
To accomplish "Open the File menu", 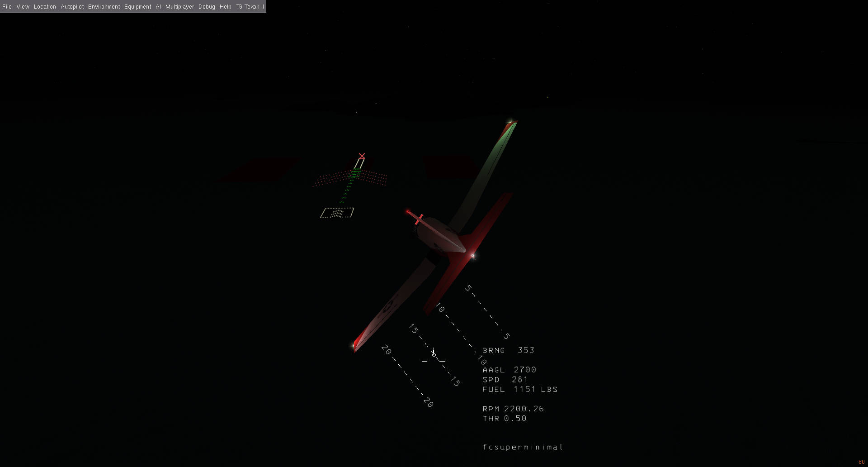I will coord(7,6).
